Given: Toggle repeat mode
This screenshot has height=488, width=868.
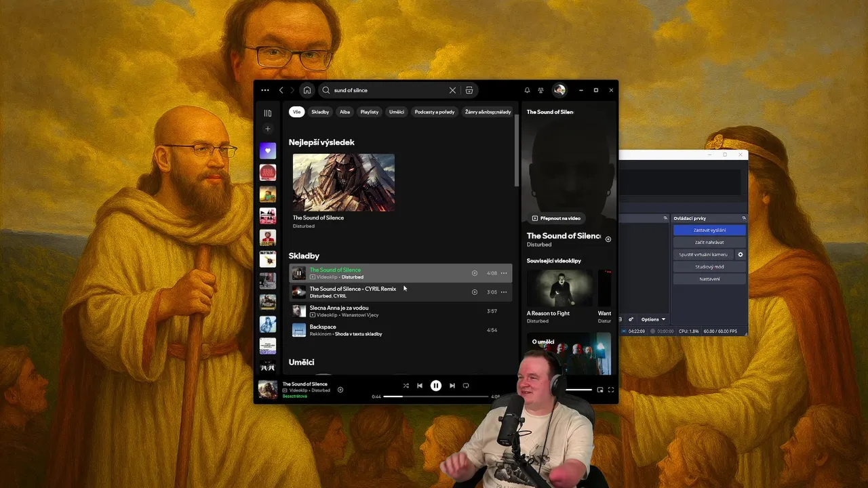Looking at the screenshot, I should click(466, 386).
